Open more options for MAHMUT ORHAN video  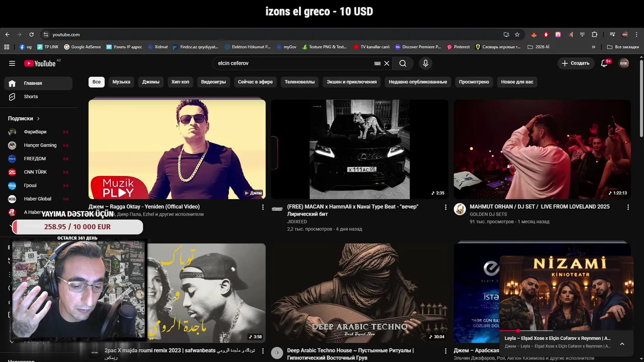[628, 207]
